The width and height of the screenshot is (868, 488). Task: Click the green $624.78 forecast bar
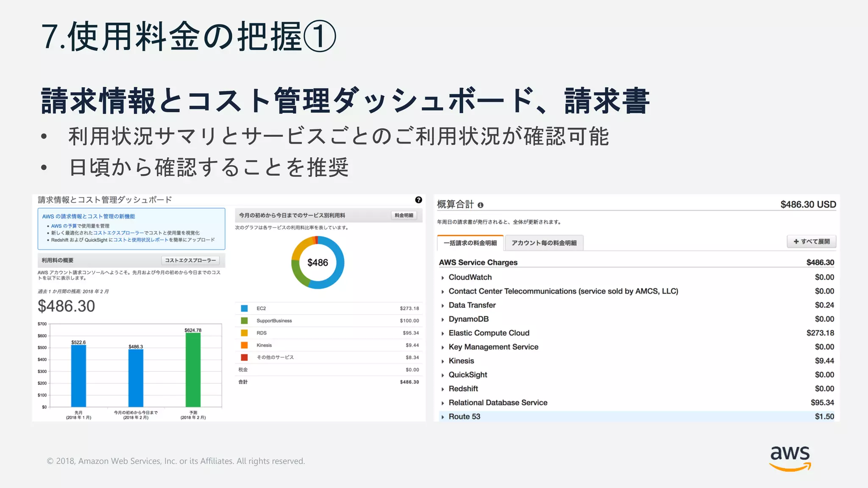point(193,370)
